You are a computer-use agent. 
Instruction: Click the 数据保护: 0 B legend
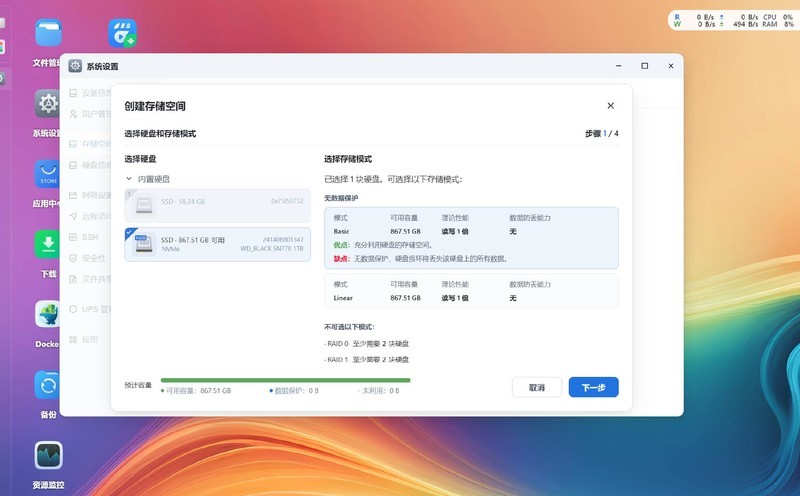[294, 391]
